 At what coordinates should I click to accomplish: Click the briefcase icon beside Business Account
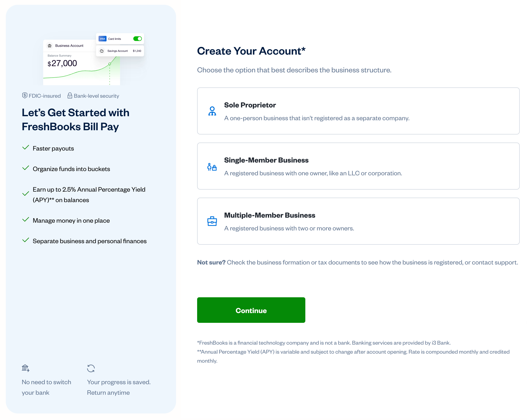tap(50, 46)
